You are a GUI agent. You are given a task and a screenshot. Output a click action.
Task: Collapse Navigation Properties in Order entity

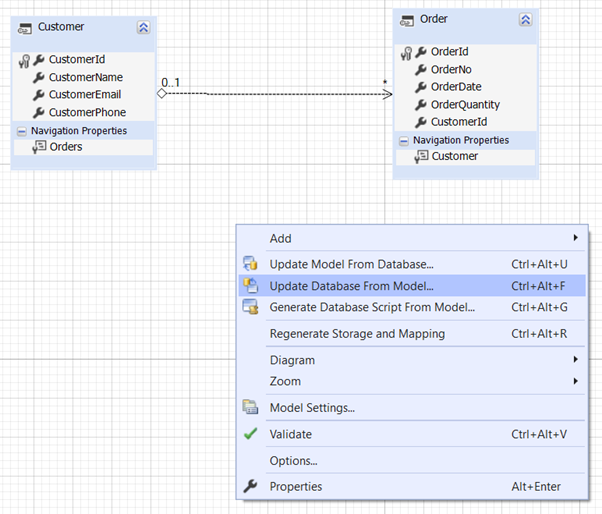click(x=403, y=141)
